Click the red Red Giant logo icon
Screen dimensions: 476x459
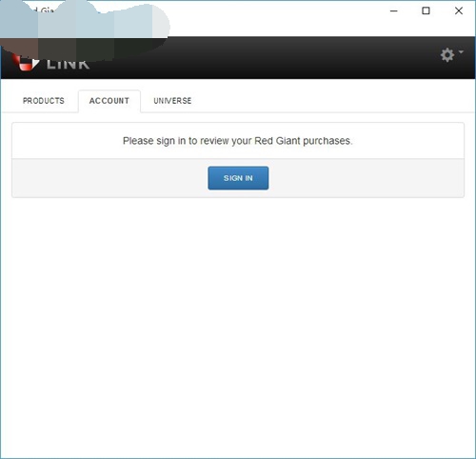(x=27, y=64)
